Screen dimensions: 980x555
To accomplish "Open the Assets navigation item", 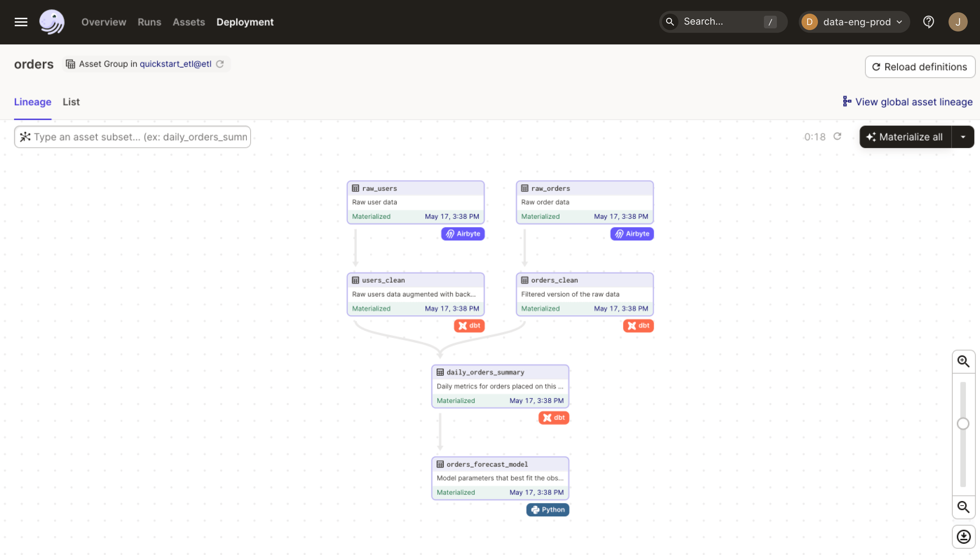I will click(x=189, y=22).
